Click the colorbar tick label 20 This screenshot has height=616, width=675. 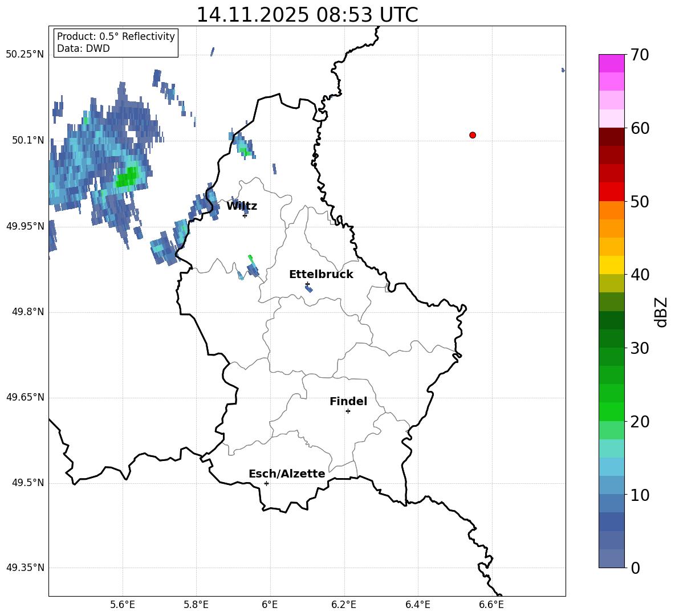click(640, 421)
